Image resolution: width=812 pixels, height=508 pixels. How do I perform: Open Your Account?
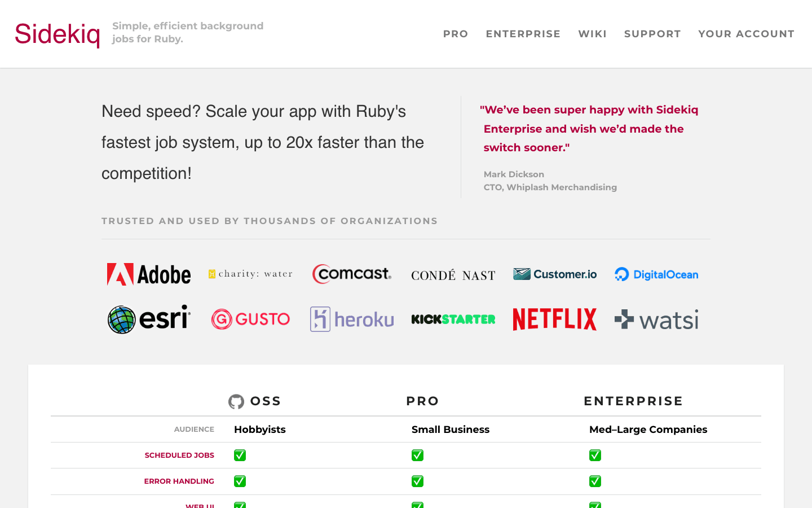[x=746, y=34]
